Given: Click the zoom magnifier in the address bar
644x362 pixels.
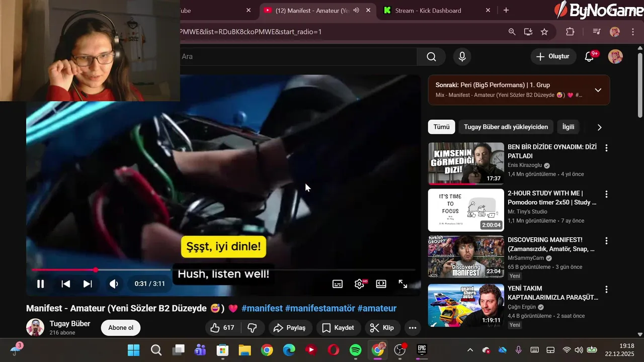Looking at the screenshot, I should pos(512,32).
